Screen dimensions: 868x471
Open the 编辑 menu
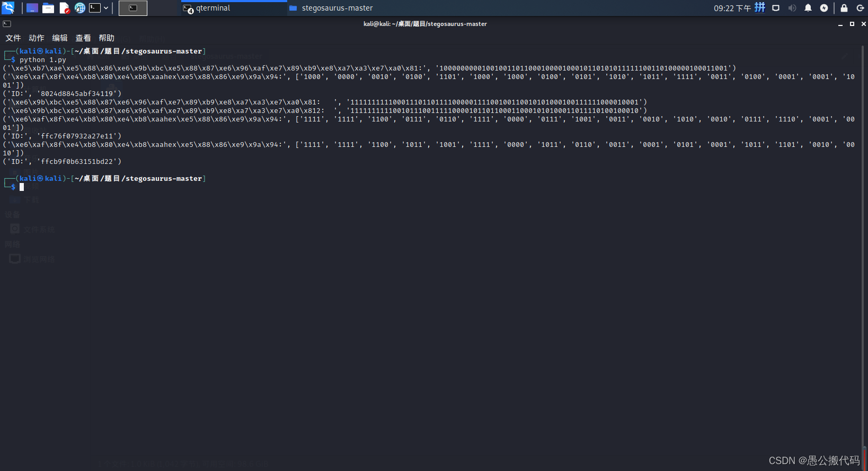[60, 38]
